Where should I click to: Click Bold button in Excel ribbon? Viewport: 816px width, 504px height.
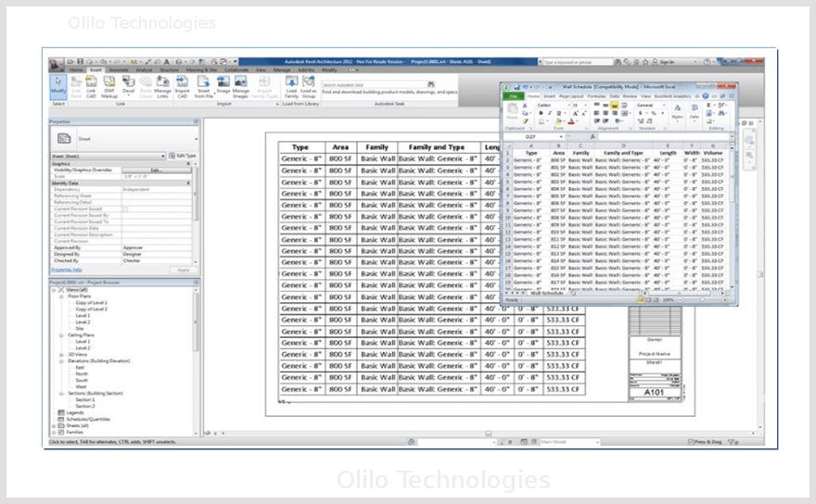[541, 113]
